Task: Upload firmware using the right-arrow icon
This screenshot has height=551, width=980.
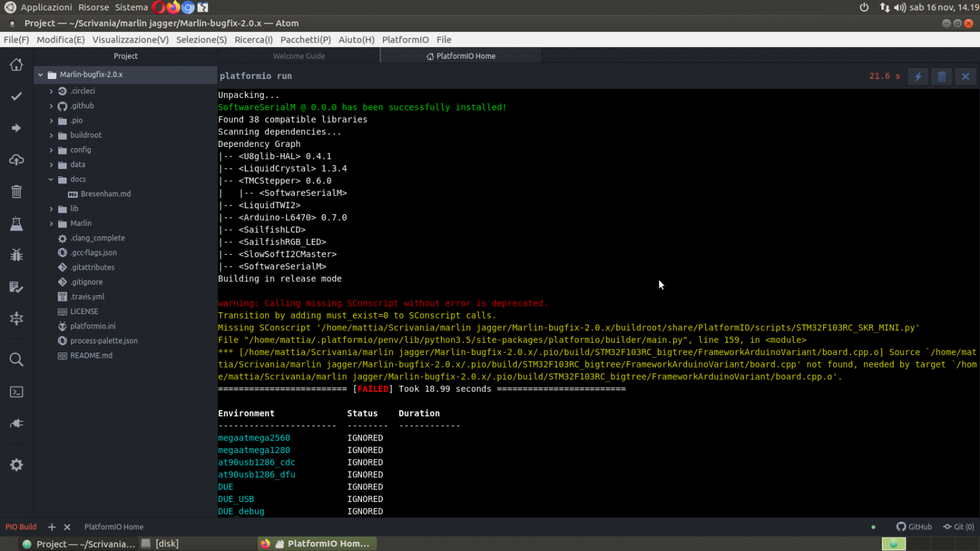Action: tap(16, 128)
